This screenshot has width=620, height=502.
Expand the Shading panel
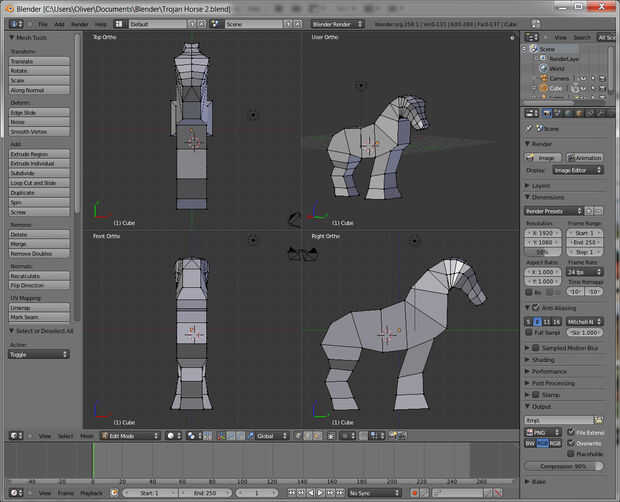544,359
